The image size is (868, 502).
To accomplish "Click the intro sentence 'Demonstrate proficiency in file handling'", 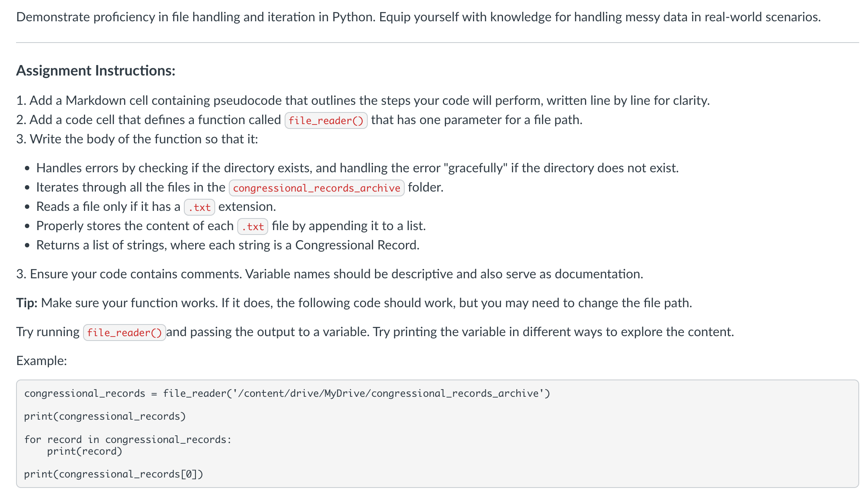I will tap(418, 17).
